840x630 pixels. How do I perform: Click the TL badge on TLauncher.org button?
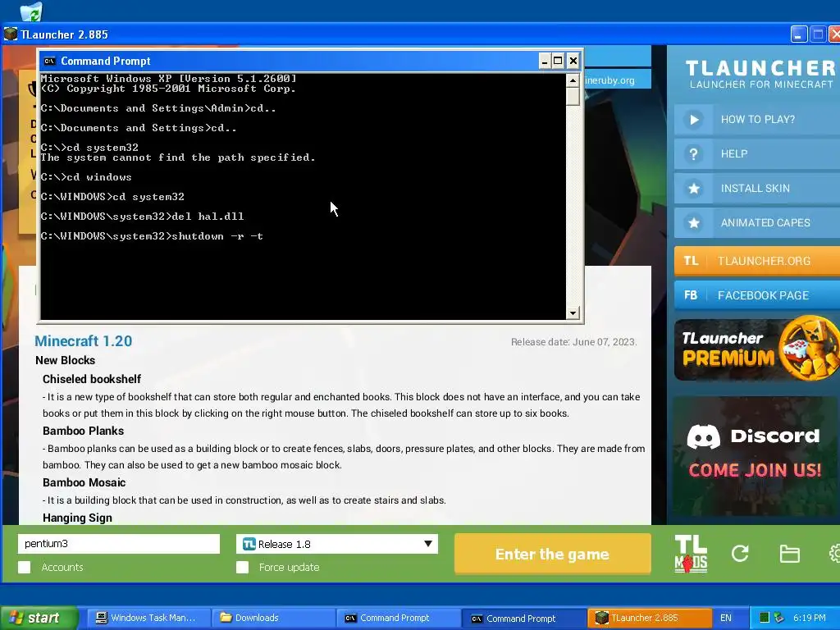691,261
